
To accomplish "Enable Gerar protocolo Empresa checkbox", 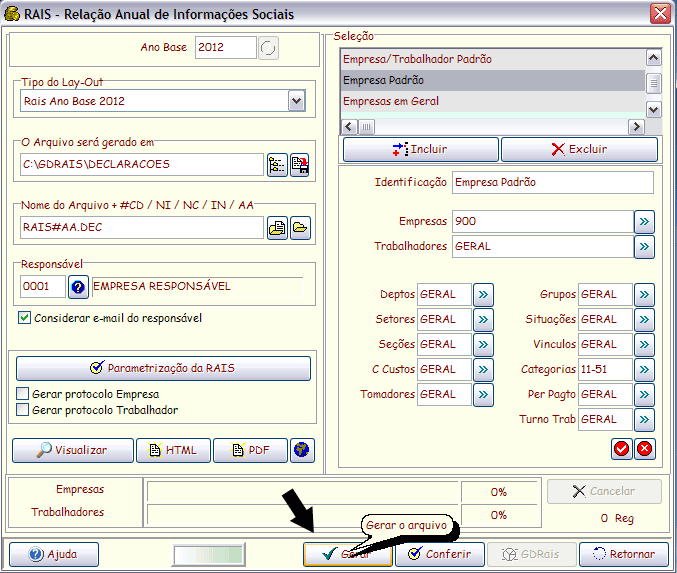I will point(23,395).
